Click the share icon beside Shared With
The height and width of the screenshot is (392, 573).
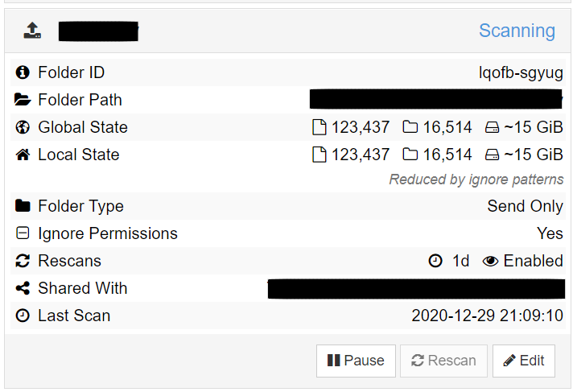[23, 288]
